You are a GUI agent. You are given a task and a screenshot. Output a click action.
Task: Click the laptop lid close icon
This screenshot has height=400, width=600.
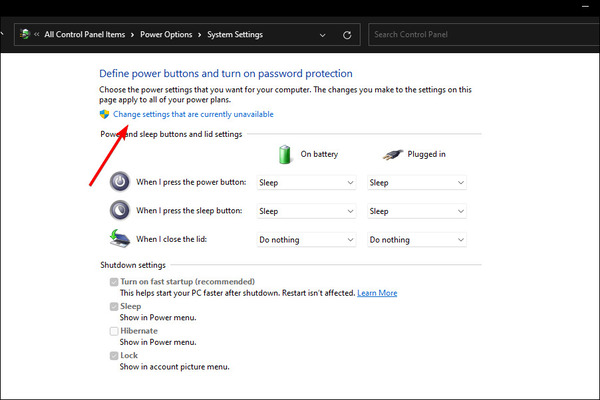(x=119, y=239)
